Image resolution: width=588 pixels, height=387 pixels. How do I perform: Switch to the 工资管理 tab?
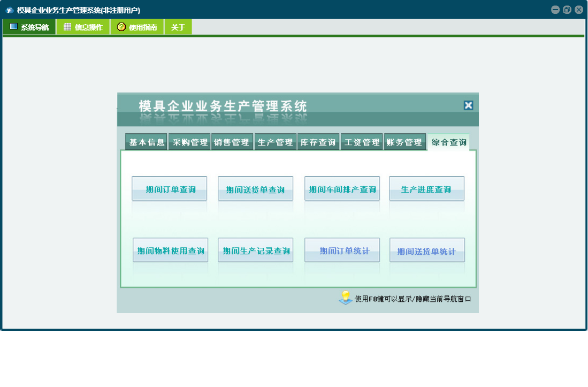362,142
